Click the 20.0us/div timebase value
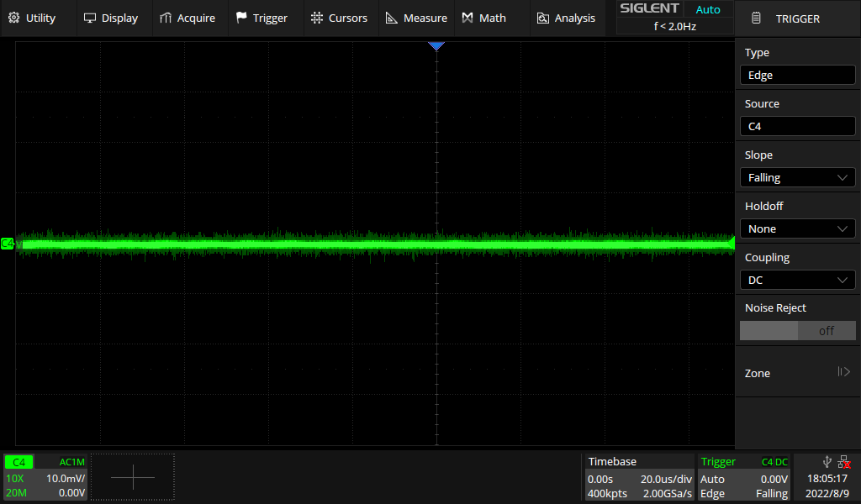Screen dimensions: 861x504 click(666, 479)
